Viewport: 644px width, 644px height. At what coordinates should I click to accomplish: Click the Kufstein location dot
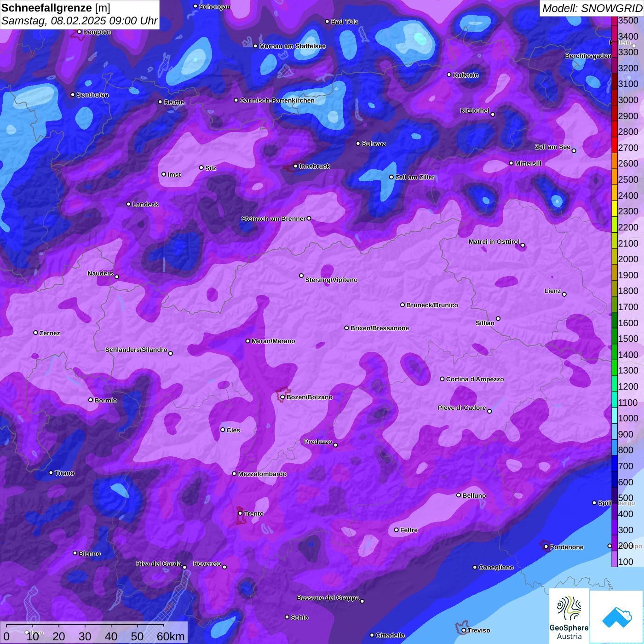coord(449,75)
